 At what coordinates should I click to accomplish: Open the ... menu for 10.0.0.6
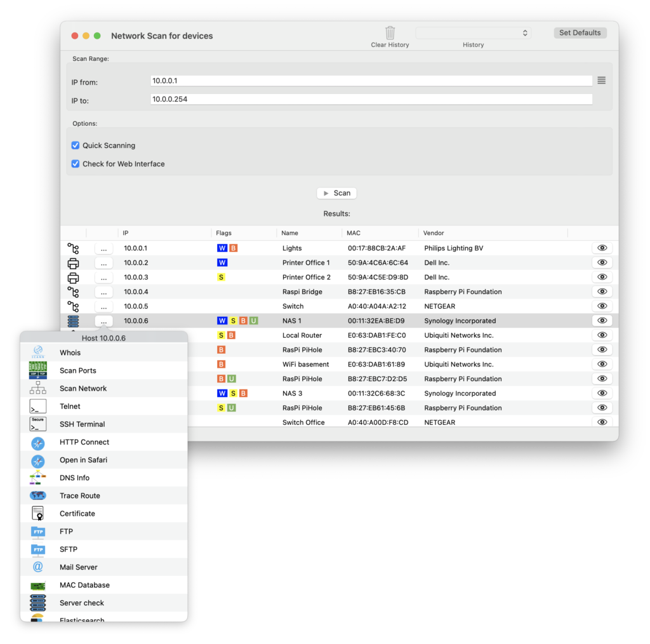[103, 321]
